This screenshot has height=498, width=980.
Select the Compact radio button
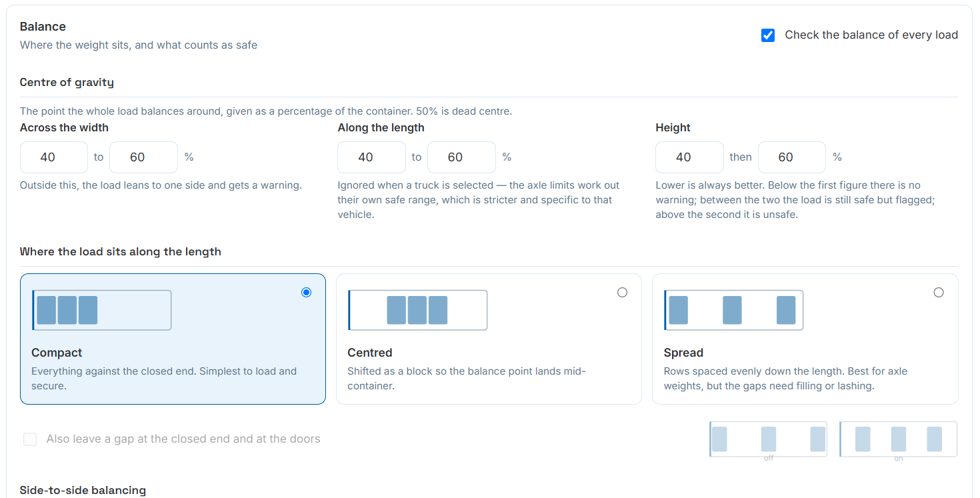(307, 292)
